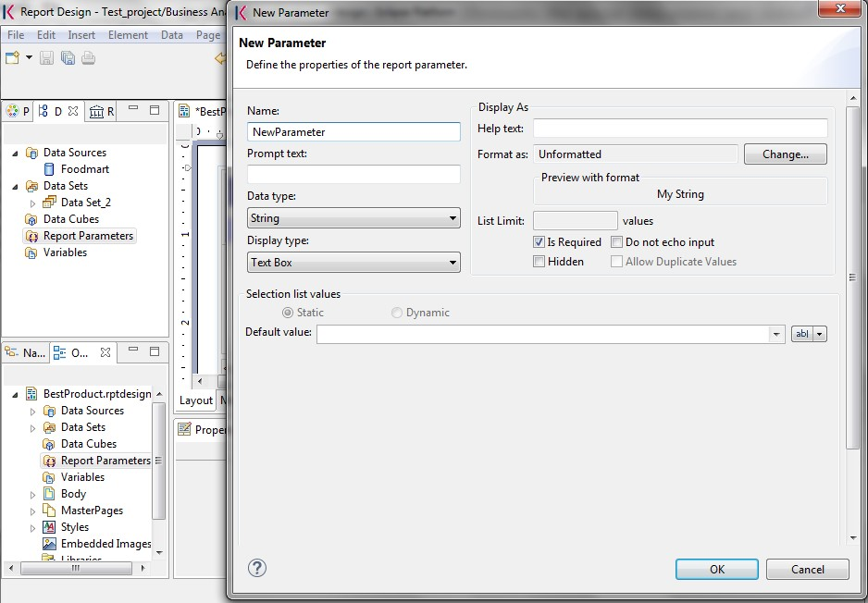
Task: Click Variables icon in Outline tree
Action: [x=49, y=477]
